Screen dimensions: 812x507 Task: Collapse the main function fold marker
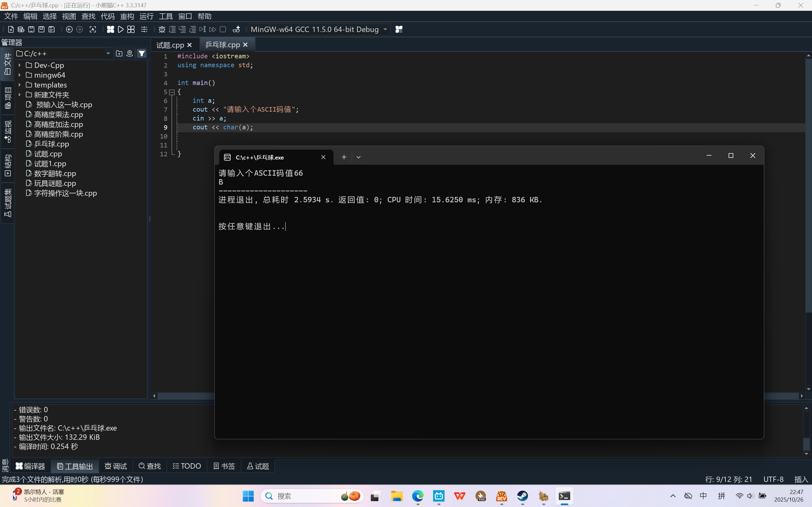(172, 92)
